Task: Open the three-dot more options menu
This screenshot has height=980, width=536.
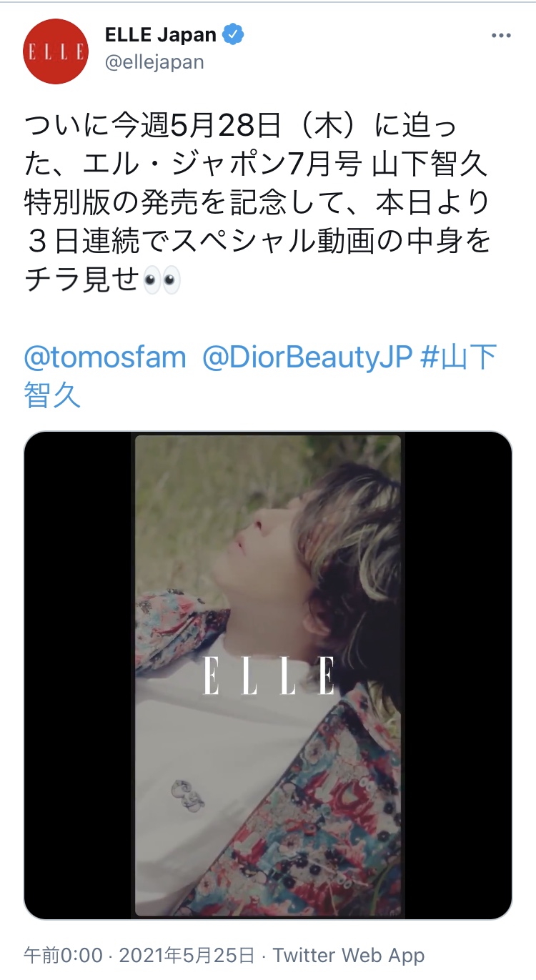Action: click(500, 36)
